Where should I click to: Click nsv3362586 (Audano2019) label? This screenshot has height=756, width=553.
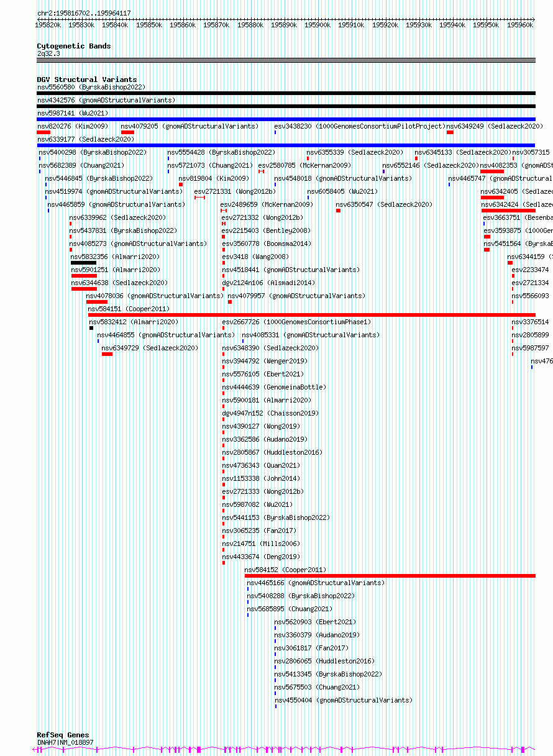(265, 439)
